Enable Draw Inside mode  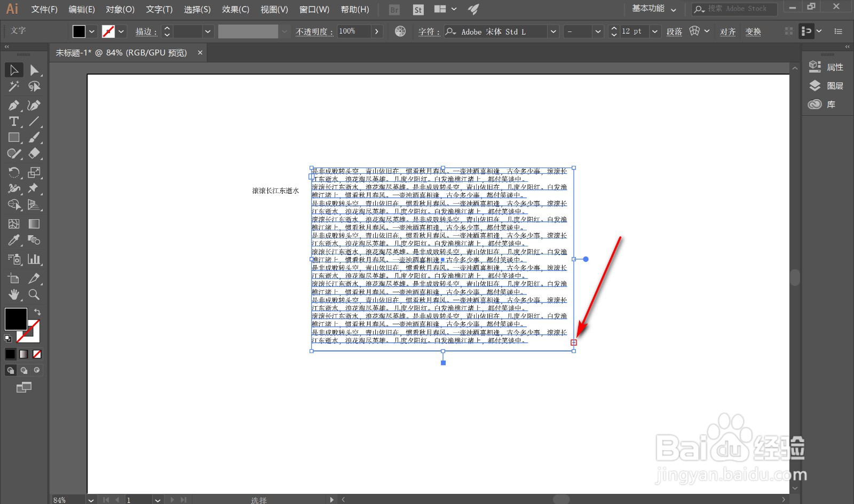37,370
